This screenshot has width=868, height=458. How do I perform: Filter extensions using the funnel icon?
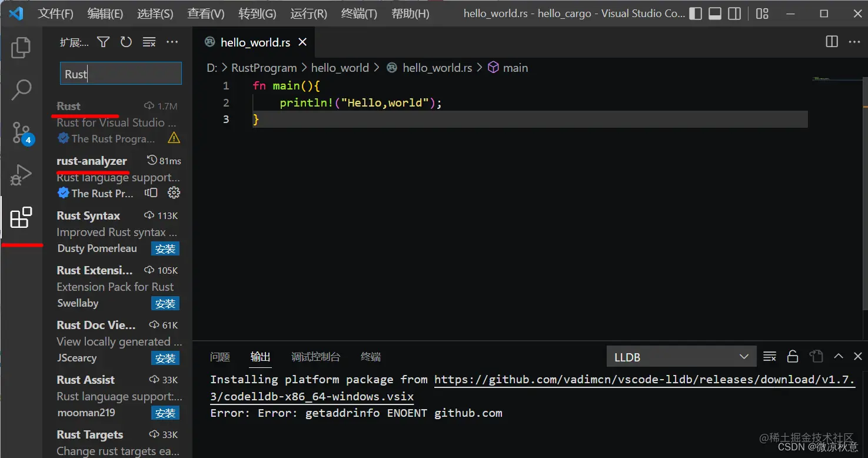[x=104, y=42]
